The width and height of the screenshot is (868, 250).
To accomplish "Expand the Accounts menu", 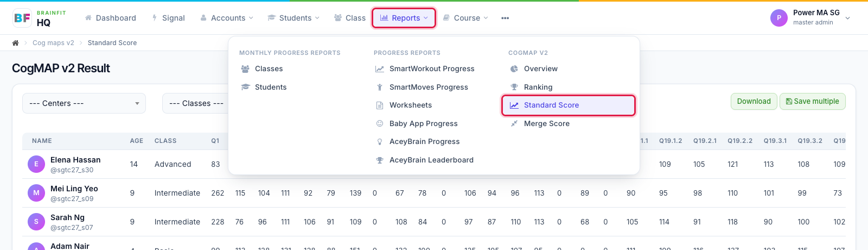I will click(x=227, y=18).
